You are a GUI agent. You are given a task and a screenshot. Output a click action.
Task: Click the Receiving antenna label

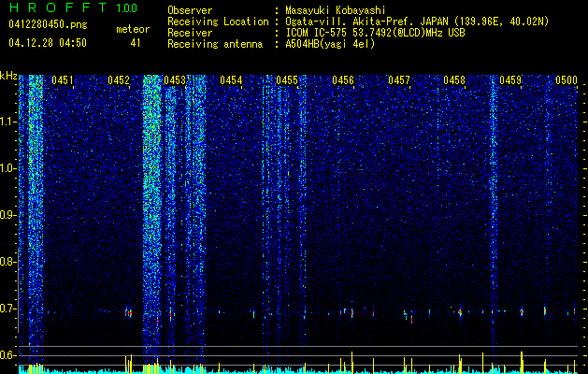point(215,44)
